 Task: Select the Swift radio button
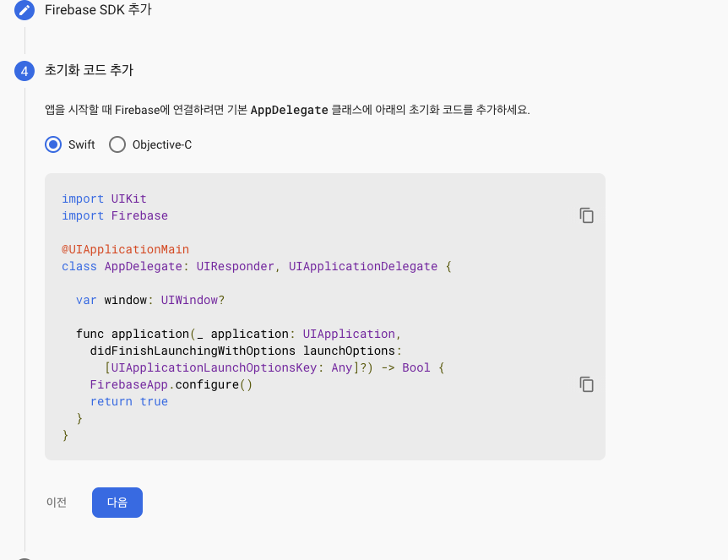pos(53,144)
